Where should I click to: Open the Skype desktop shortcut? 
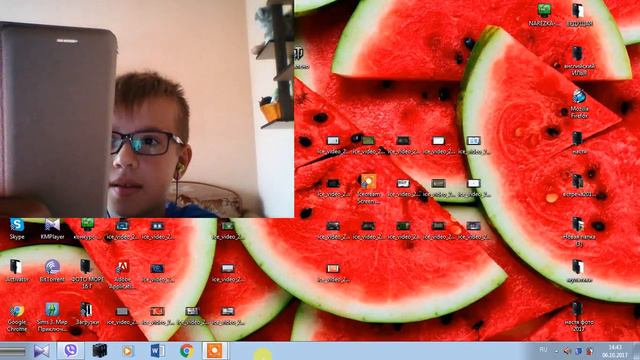[17, 229]
